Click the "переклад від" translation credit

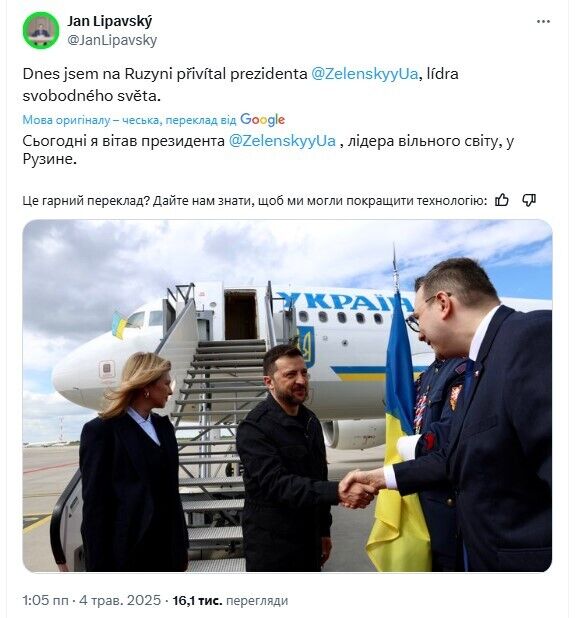[200, 120]
